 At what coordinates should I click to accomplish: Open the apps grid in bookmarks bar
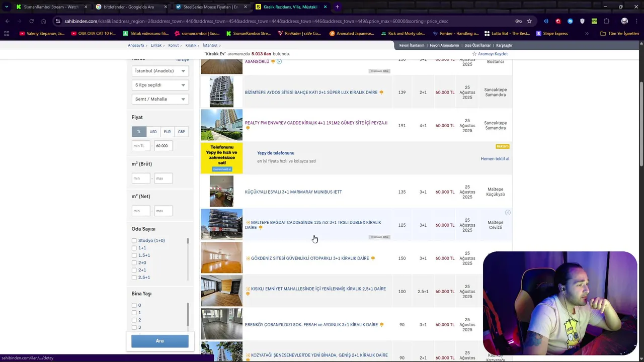[x=7, y=34]
